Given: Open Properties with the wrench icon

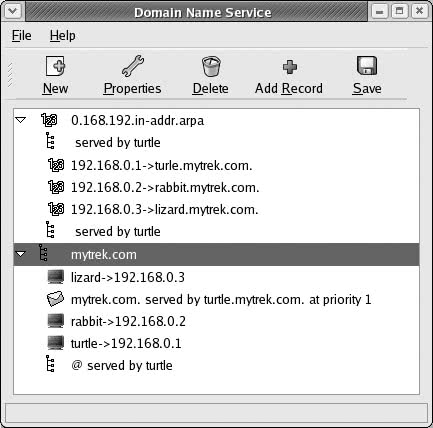Looking at the screenshot, I should pyautogui.click(x=133, y=66).
